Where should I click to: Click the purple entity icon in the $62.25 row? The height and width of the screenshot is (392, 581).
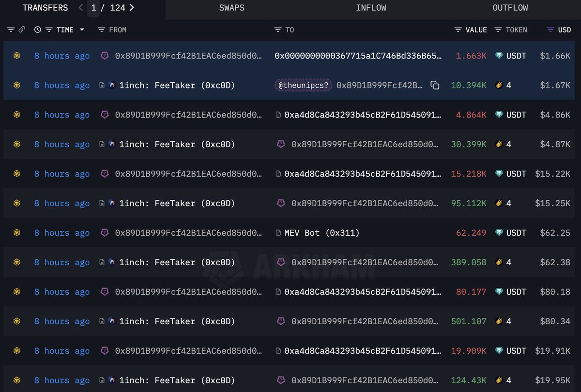click(105, 233)
